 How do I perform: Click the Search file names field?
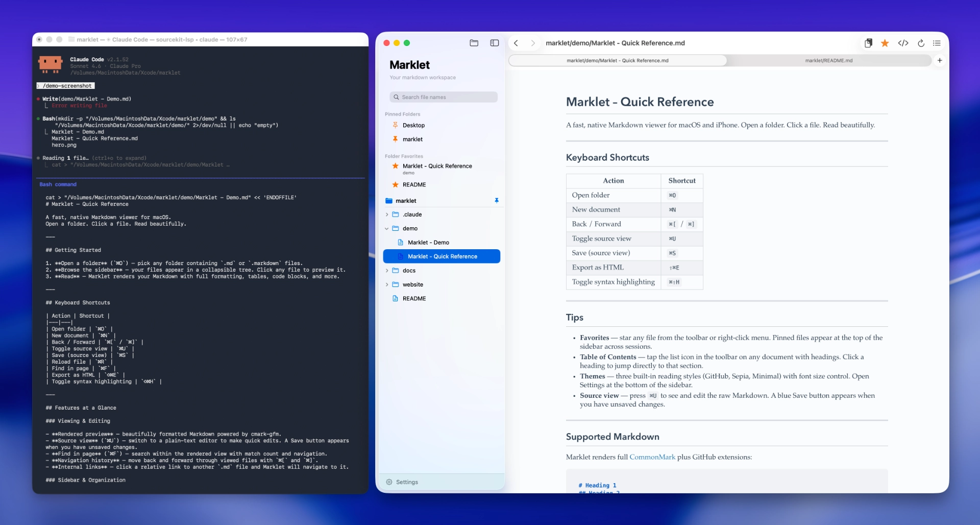pos(443,97)
